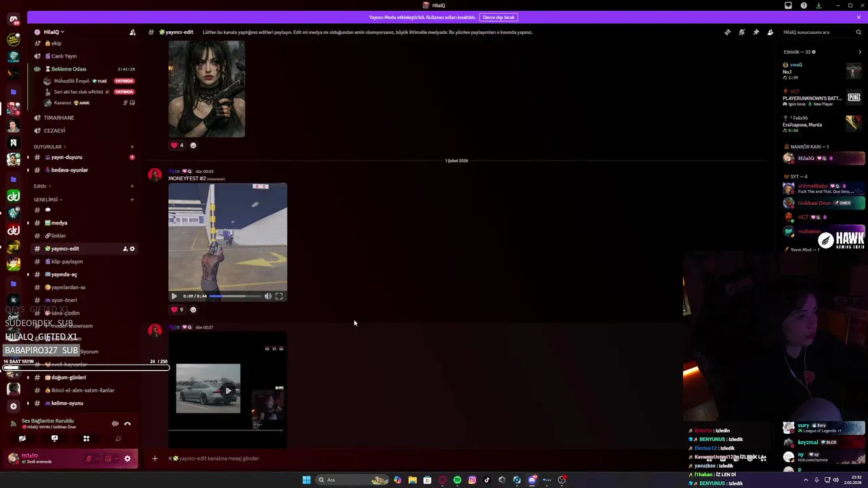Mute the MONEYFEST video volume icon
Viewport: 868px width, 488px height.
pyautogui.click(x=268, y=296)
